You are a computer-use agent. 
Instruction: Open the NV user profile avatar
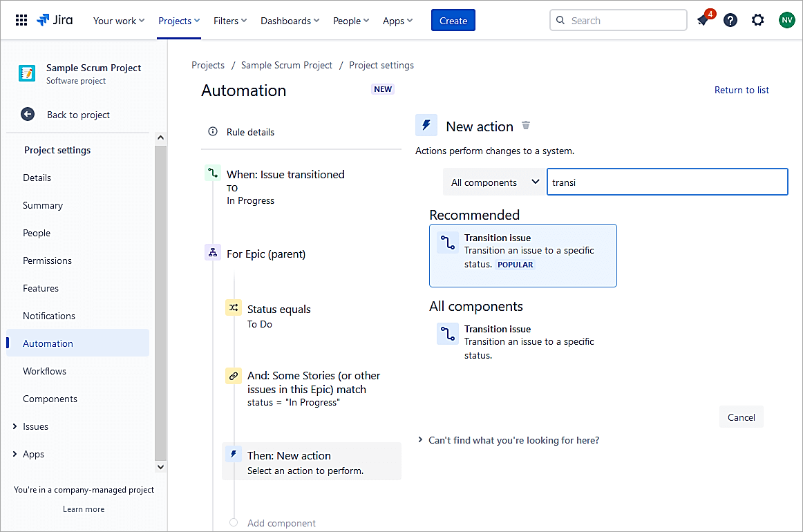786,20
